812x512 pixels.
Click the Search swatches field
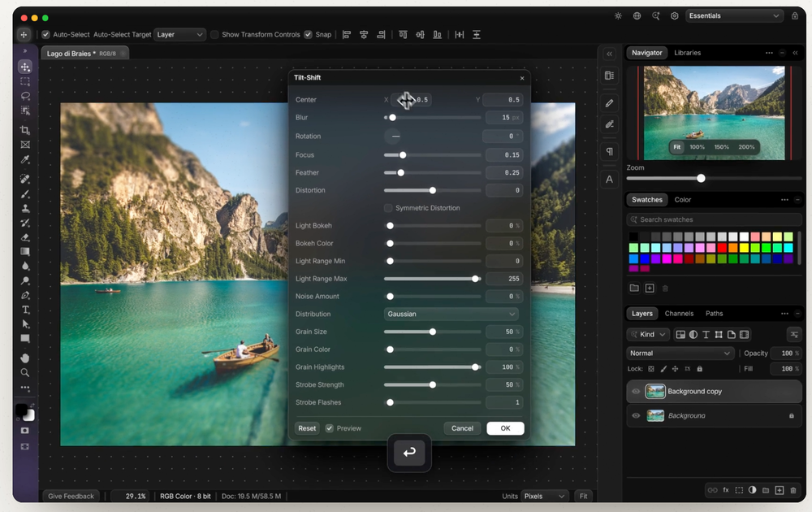coord(714,219)
